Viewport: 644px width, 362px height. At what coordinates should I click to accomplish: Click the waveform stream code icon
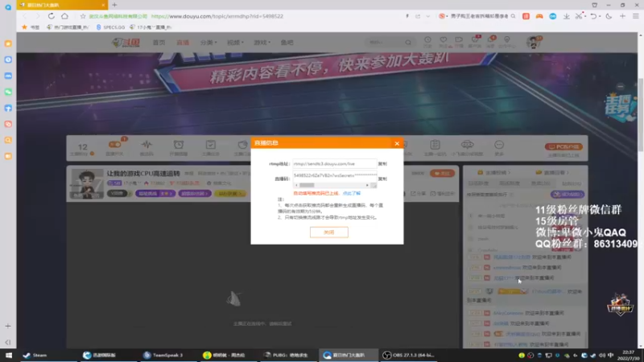pyautogui.click(x=147, y=145)
